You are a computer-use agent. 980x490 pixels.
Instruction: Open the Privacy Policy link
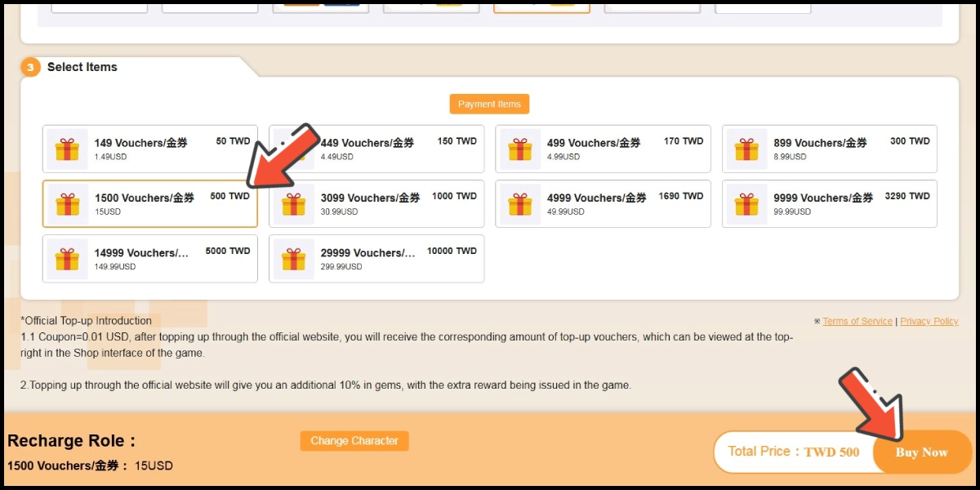click(929, 322)
